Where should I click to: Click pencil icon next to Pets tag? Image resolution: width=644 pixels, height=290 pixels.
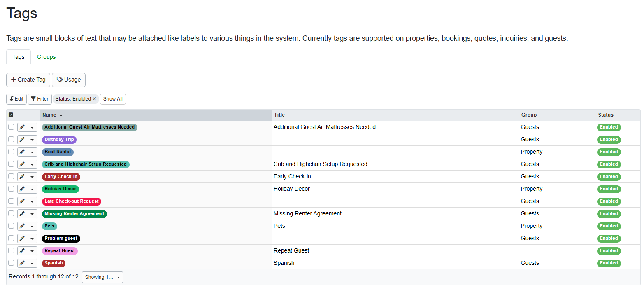pyautogui.click(x=22, y=226)
